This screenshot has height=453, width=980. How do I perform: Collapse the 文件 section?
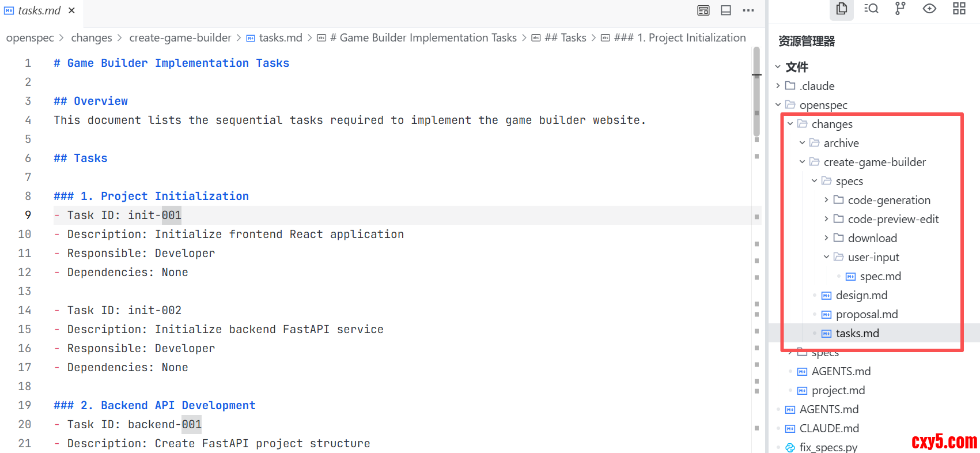tap(778, 67)
